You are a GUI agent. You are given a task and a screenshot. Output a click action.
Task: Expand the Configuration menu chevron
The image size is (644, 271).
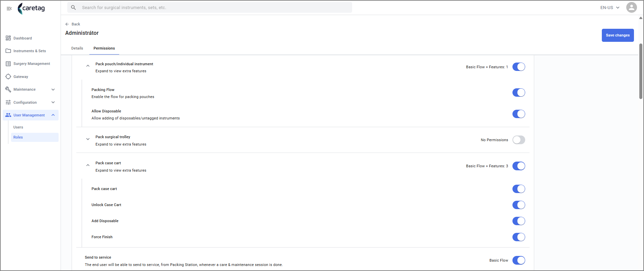(x=53, y=102)
